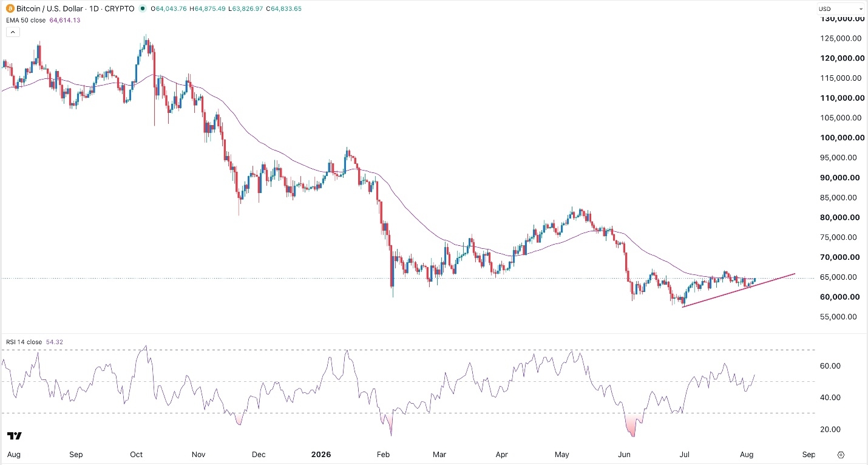The height and width of the screenshot is (465, 868).
Task: Click the 80,000.00 price axis label
Action: (840, 217)
